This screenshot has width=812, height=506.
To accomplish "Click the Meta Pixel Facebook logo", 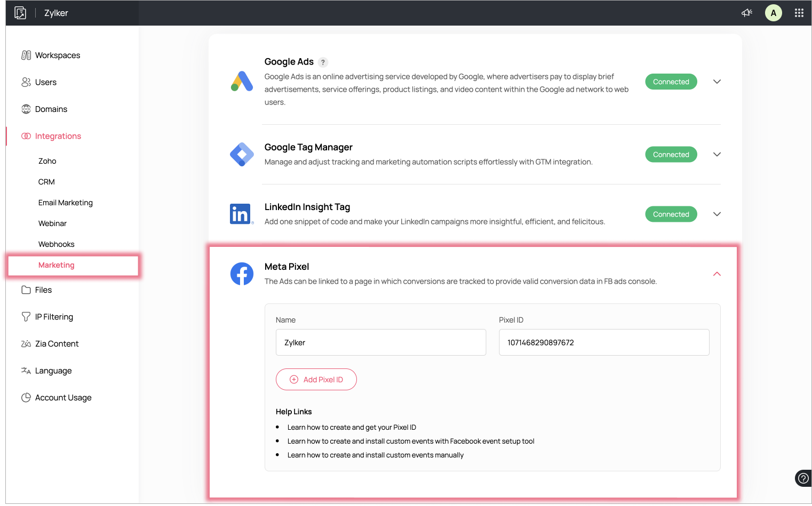I will pyautogui.click(x=242, y=274).
